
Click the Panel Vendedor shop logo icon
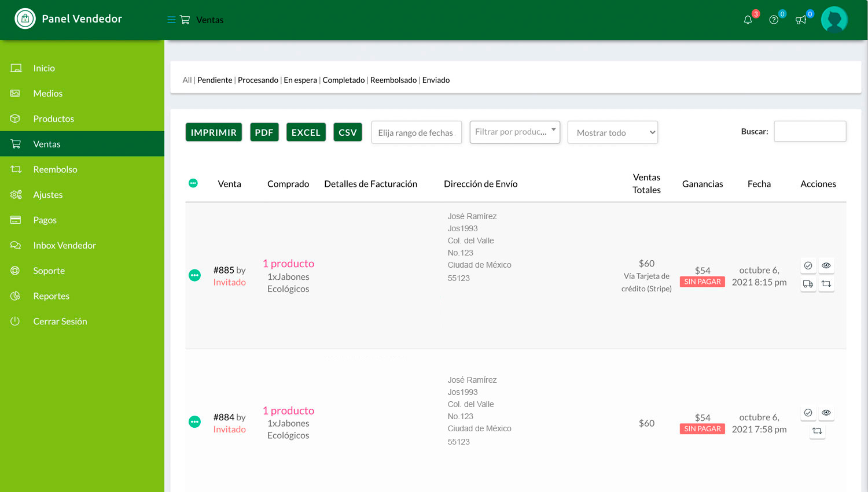pyautogui.click(x=25, y=19)
